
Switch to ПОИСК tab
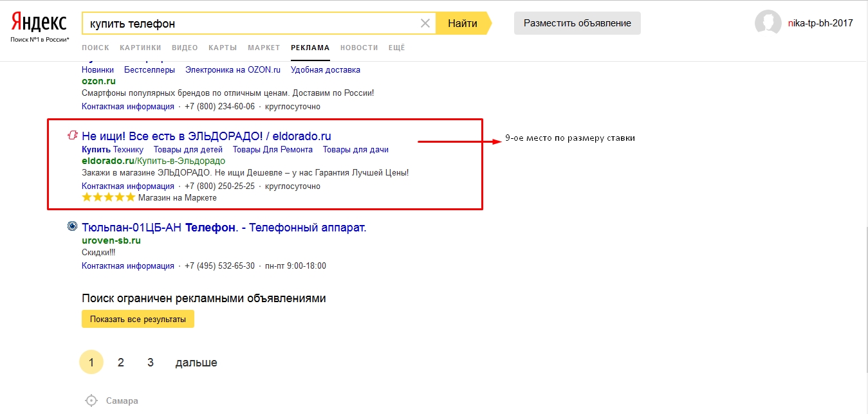(96, 48)
